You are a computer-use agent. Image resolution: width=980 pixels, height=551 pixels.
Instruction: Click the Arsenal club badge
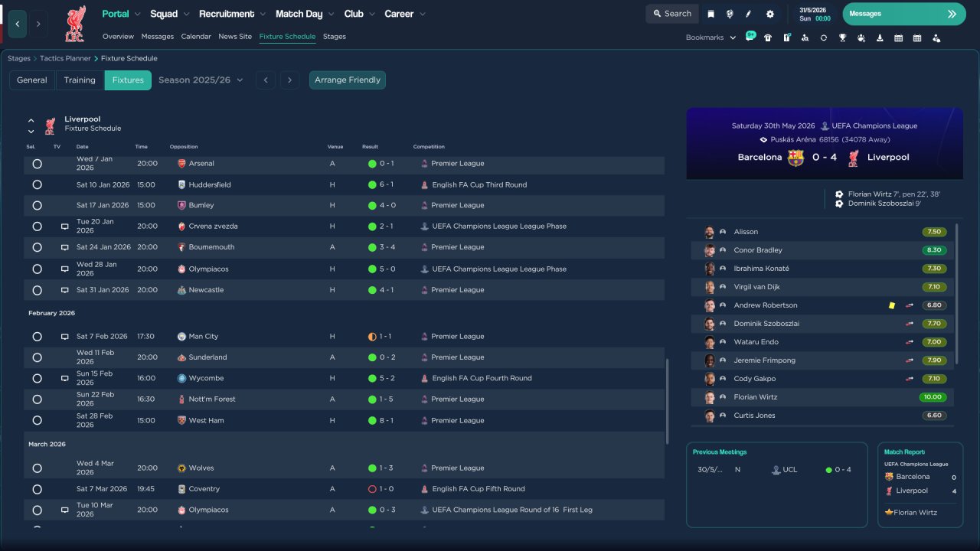click(x=181, y=164)
